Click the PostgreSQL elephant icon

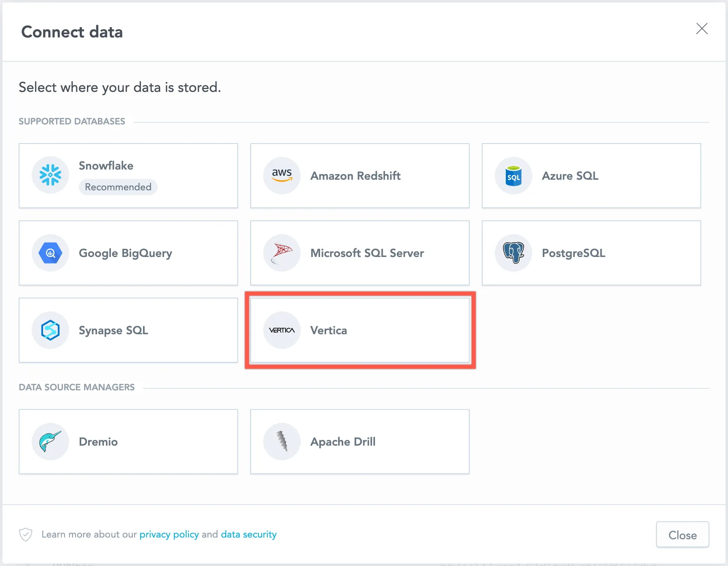pyautogui.click(x=513, y=253)
